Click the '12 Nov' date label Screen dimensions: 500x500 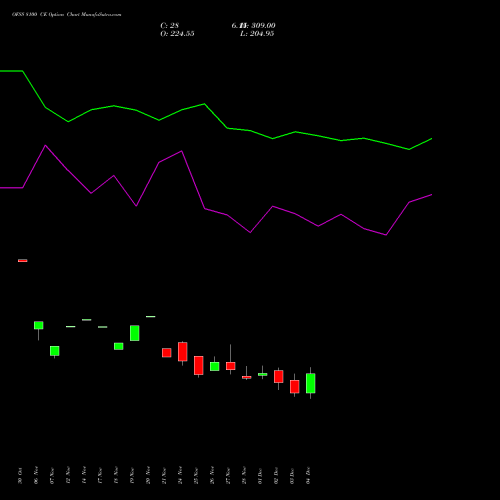[68, 475]
